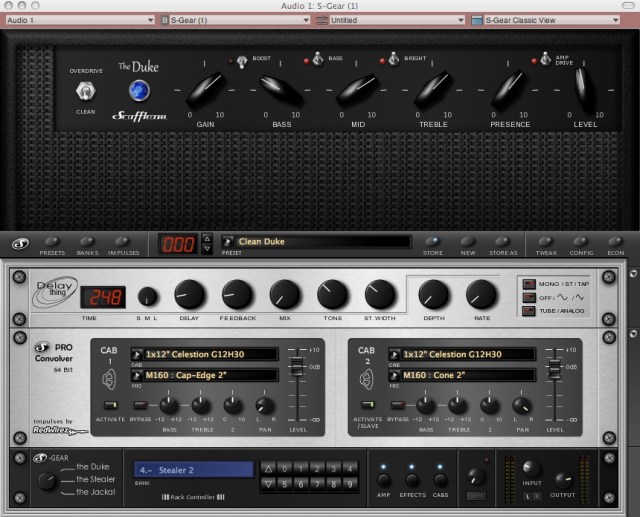Click the Store As button
The image size is (640, 517).
click(x=503, y=242)
